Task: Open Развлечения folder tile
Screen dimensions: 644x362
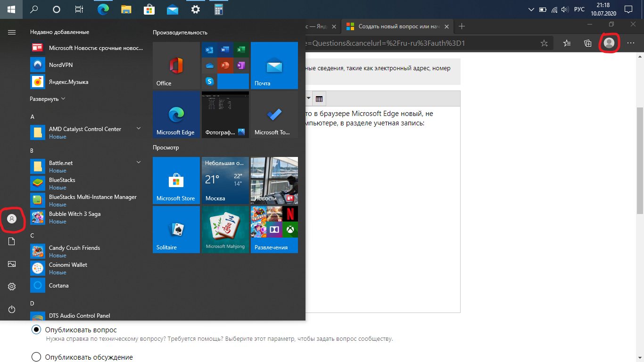Action: 274,230
